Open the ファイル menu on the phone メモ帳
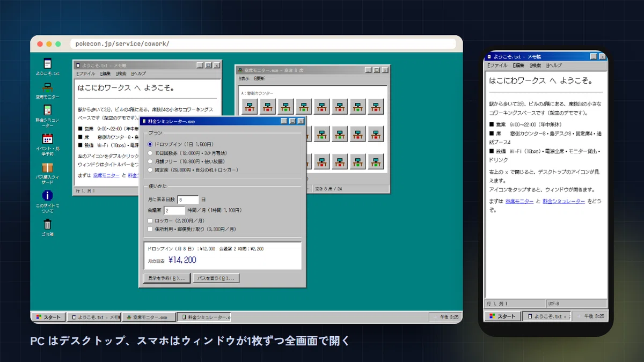This screenshot has width=644, height=362. click(497, 65)
